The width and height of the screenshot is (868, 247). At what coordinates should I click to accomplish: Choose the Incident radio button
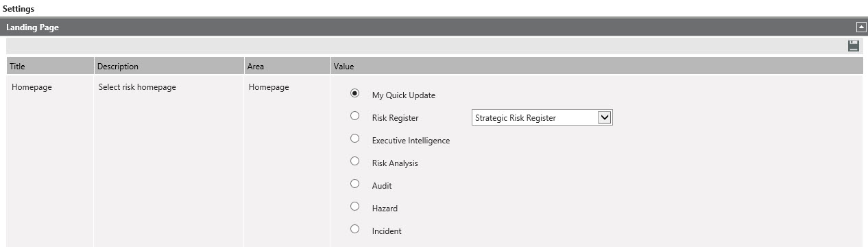click(354, 229)
